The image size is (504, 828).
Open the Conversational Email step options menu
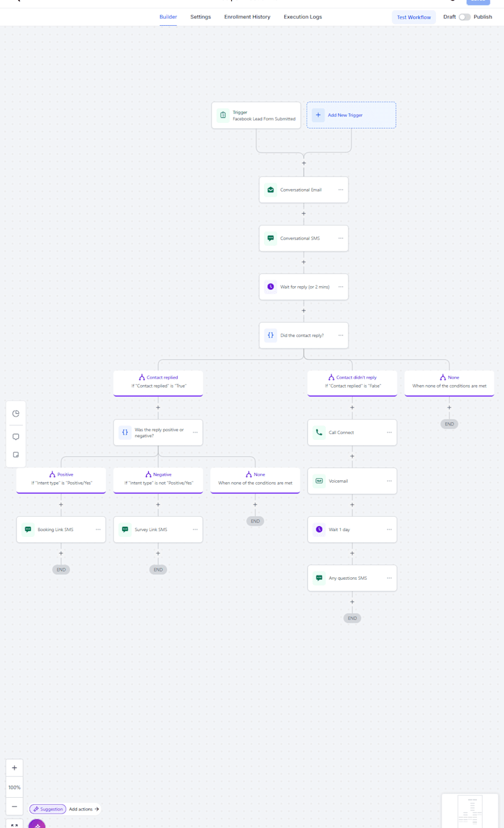click(x=341, y=190)
